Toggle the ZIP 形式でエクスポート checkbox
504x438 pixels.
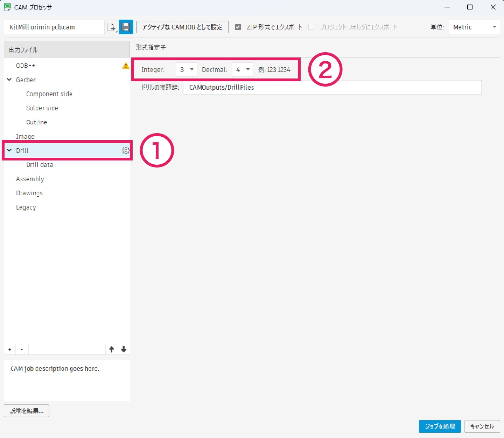[238, 27]
